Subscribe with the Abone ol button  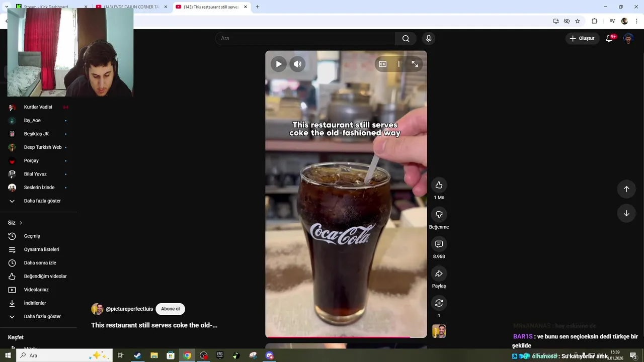click(170, 309)
